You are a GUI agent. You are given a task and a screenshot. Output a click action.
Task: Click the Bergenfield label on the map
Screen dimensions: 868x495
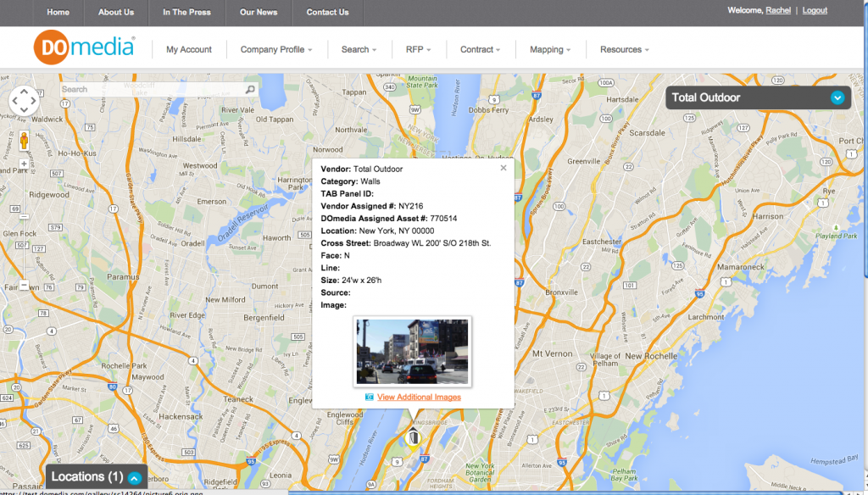(264, 318)
